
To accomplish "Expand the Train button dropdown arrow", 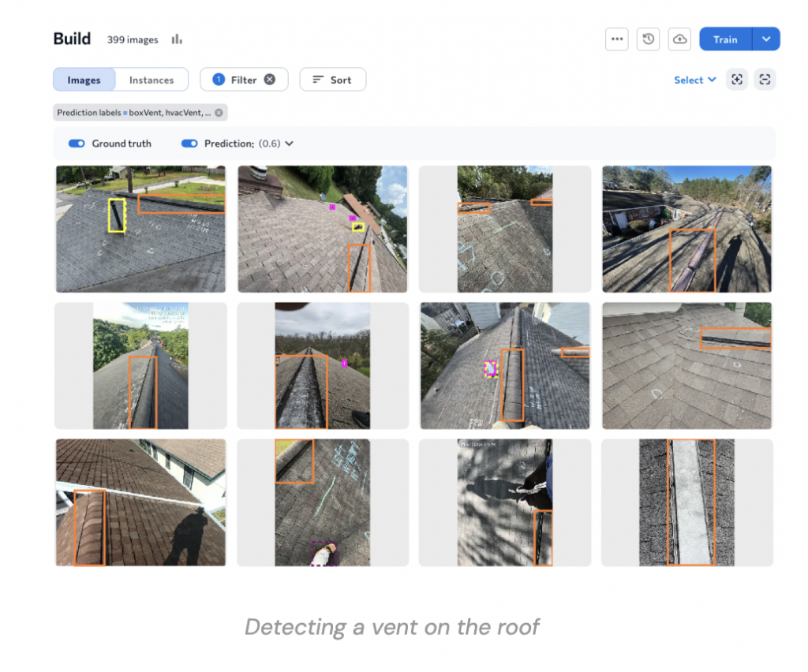I will (x=766, y=39).
